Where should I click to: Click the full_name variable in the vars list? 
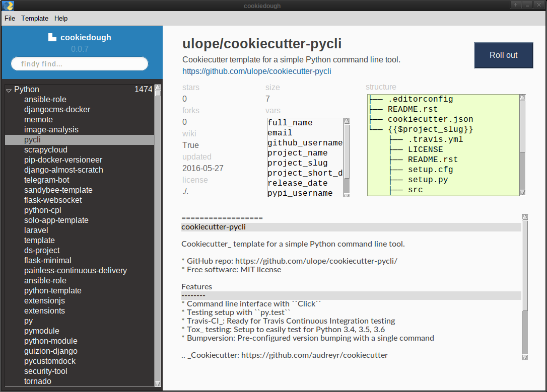[290, 123]
